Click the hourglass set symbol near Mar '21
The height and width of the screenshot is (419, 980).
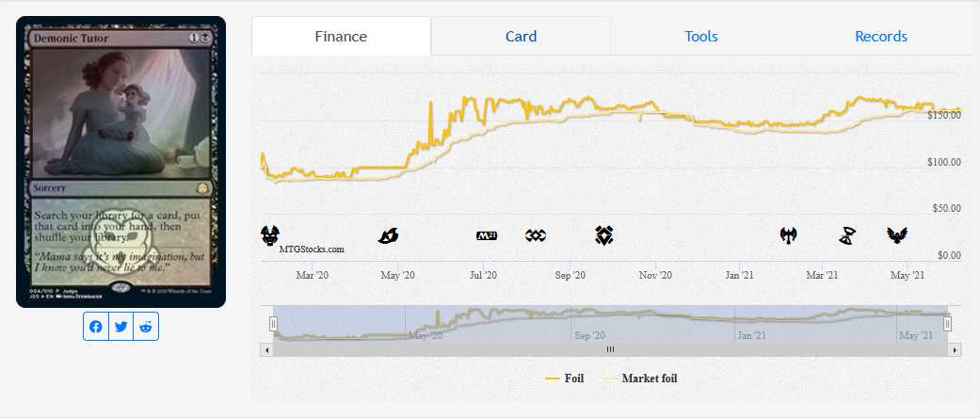pyautogui.click(x=846, y=235)
